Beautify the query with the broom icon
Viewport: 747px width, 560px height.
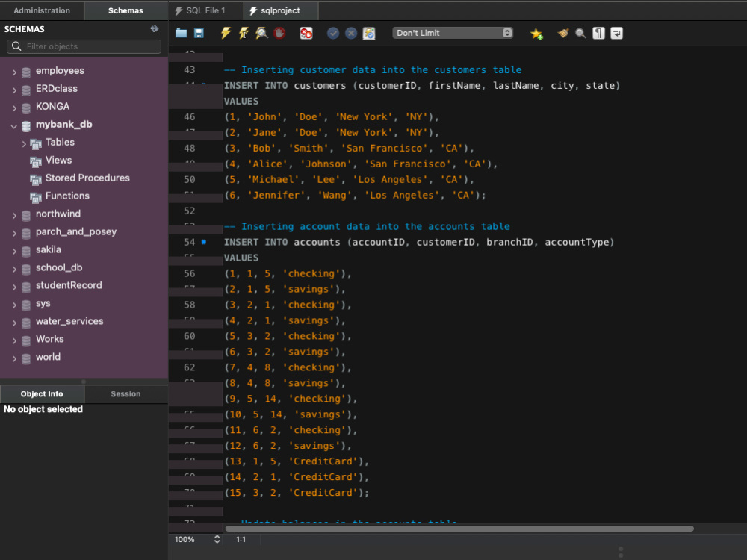pos(563,33)
